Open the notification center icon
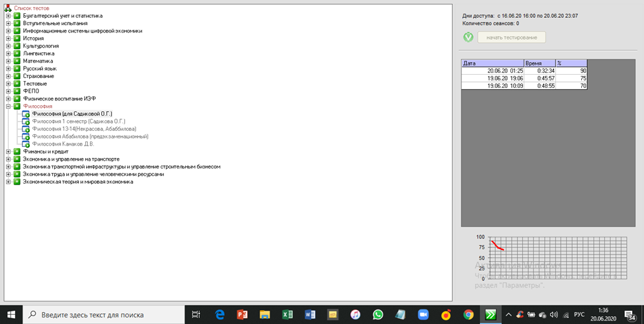 tap(630, 315)
